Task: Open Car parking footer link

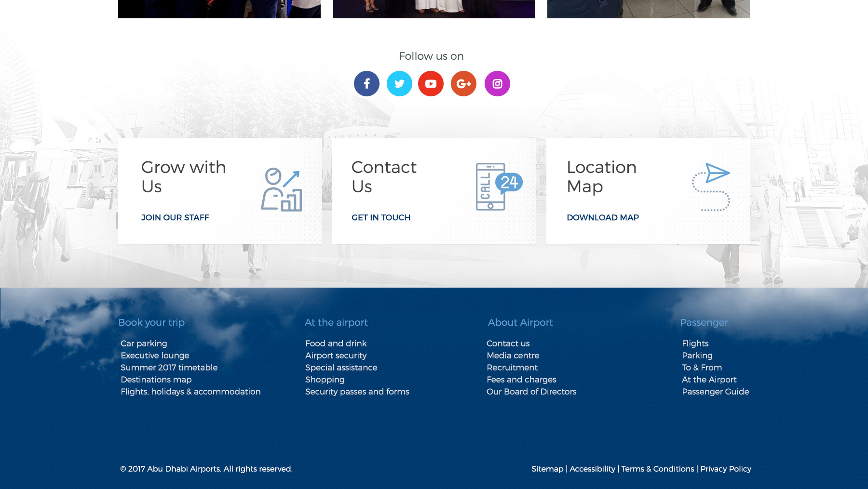Action: [144, 344]
